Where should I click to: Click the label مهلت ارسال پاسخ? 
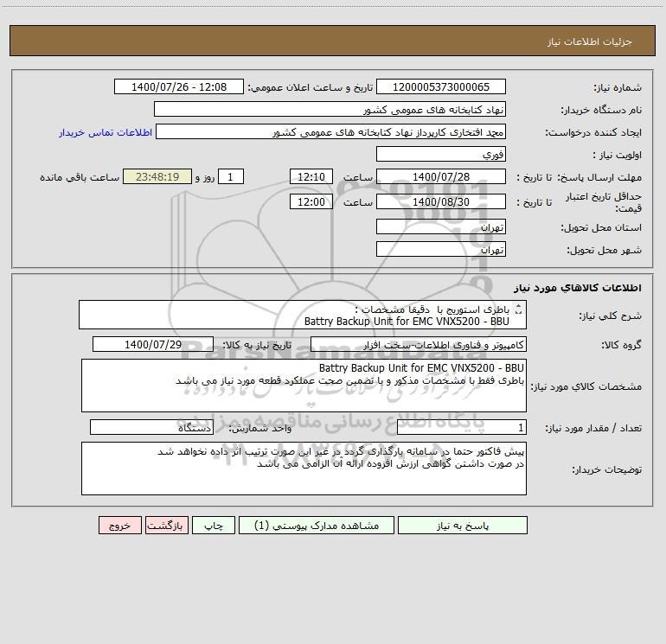(x=599, y=177)
